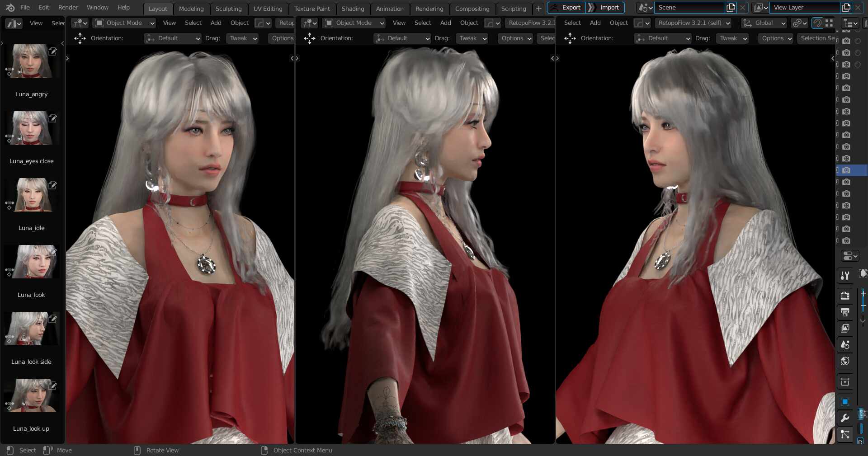Click the Import button
The height and width of the screenshot is (456, 868).
(x=609, y=7)
